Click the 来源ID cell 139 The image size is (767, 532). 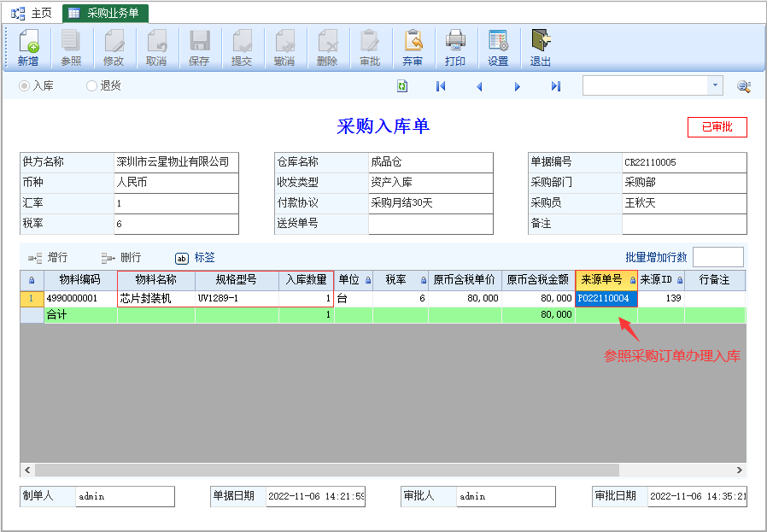(661, 298)
